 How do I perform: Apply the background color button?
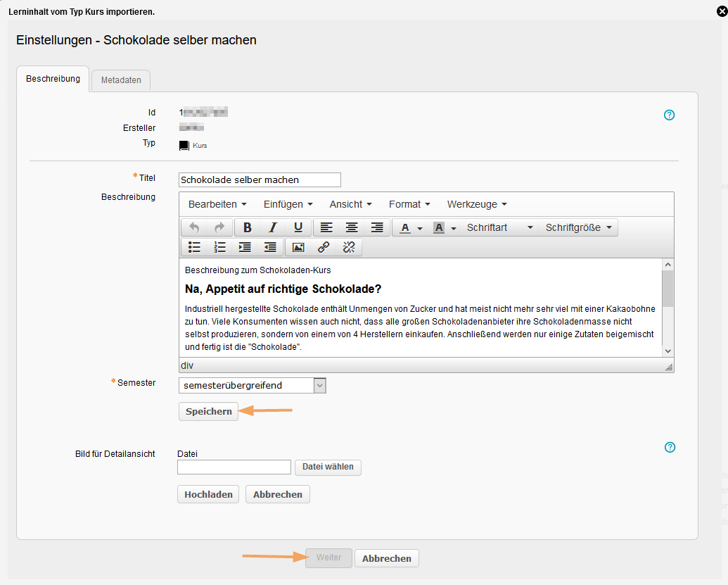pyautogui.click(x=439, y=227)
